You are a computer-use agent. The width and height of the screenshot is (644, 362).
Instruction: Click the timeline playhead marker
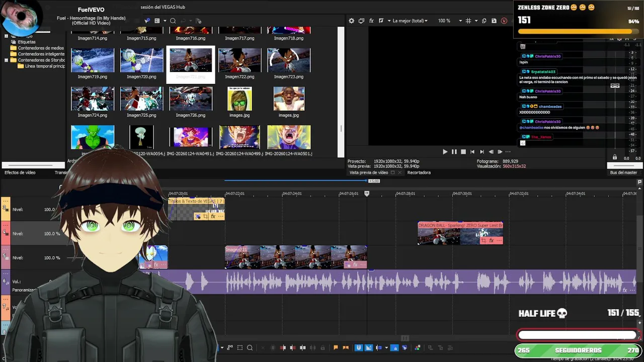pos(367,193)
